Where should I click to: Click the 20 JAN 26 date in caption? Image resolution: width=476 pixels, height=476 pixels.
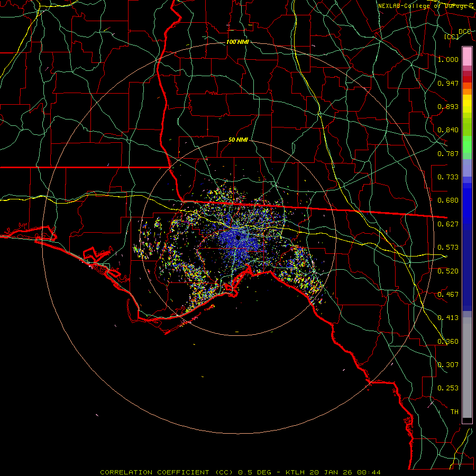331,472
